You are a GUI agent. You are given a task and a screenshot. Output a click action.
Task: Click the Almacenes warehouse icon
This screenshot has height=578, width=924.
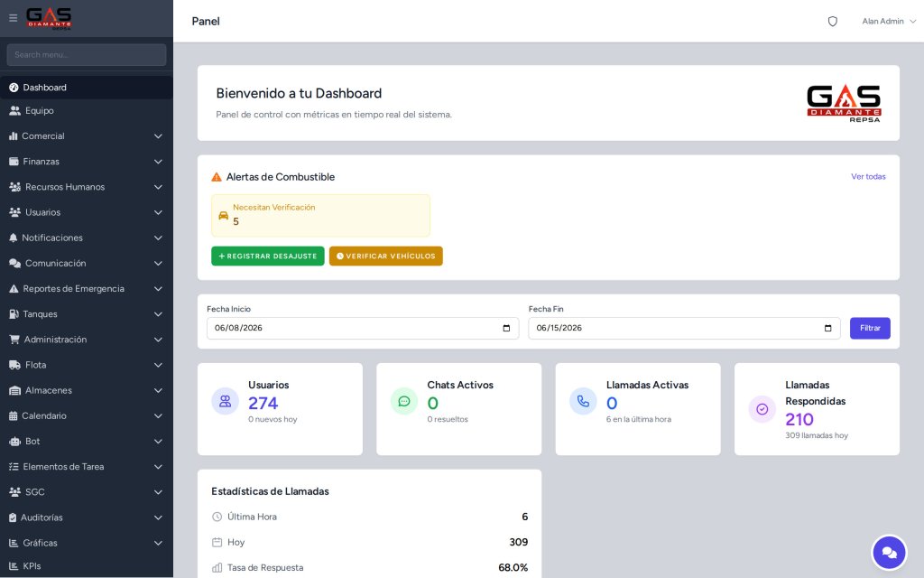[x=14, y=390]
